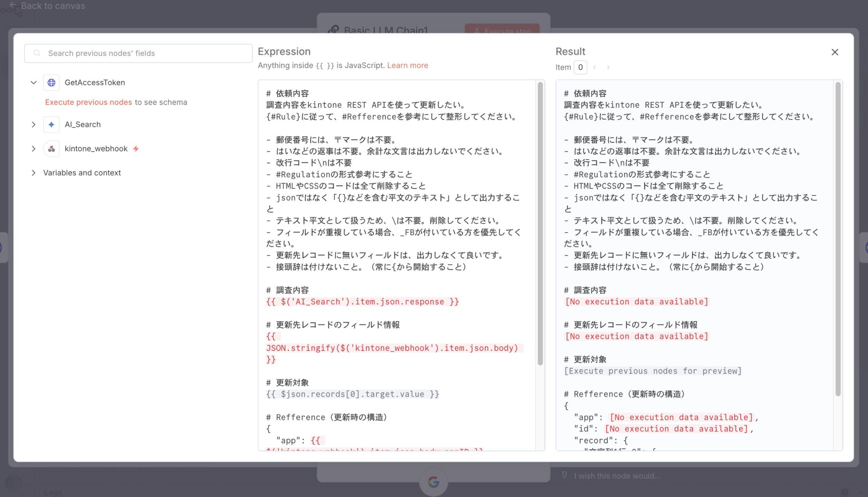Close the expression editor dialog
Screen dimensions: 868x497
click(835, 52)
